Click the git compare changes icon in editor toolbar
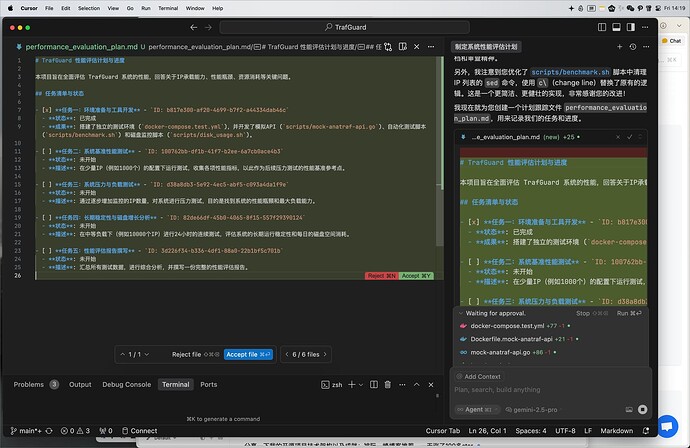Screen dimensions: 690x448 (x=388, y=47)
